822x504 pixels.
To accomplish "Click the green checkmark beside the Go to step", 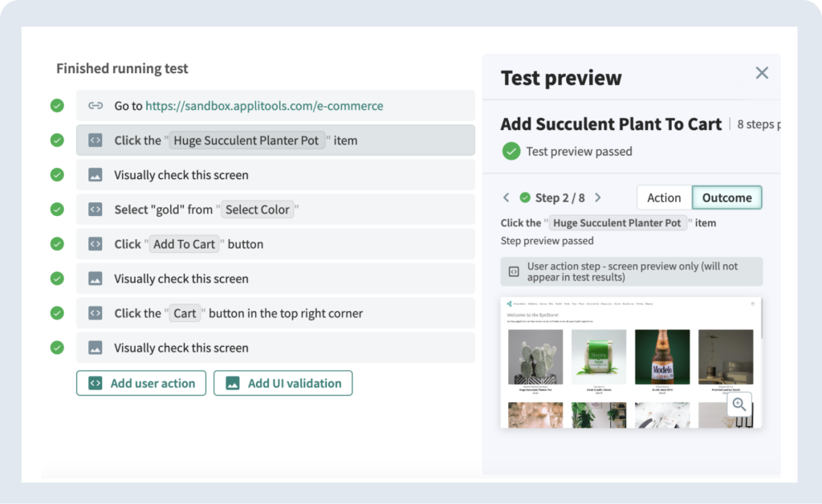I will point(57,105).
